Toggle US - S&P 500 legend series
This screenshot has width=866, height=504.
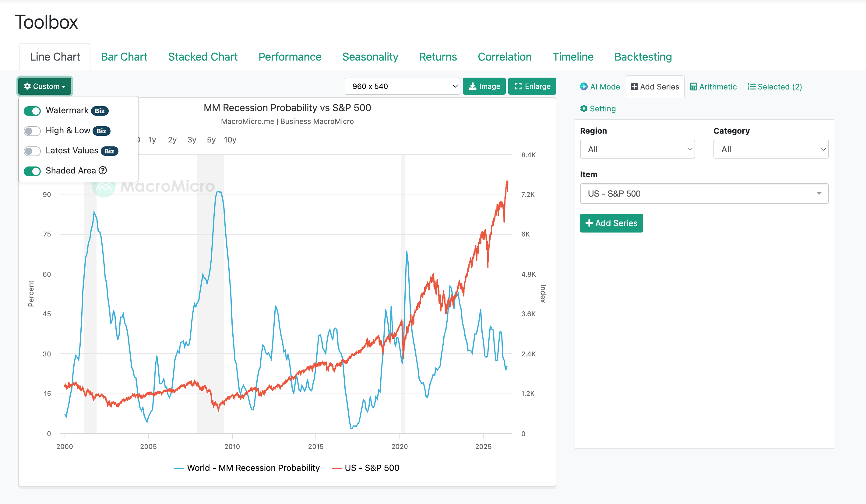pyautogui.click(x=366, y=468)
